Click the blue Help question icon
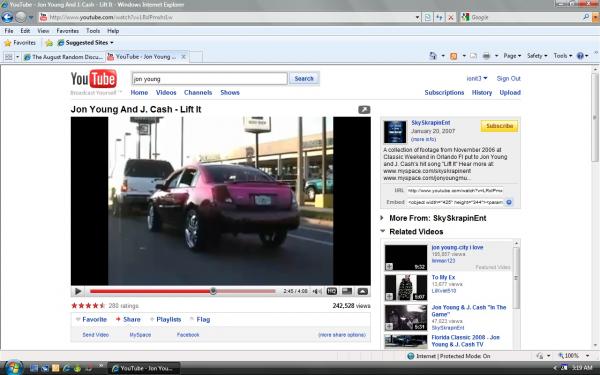600x375 pixels. pos(580,56)
